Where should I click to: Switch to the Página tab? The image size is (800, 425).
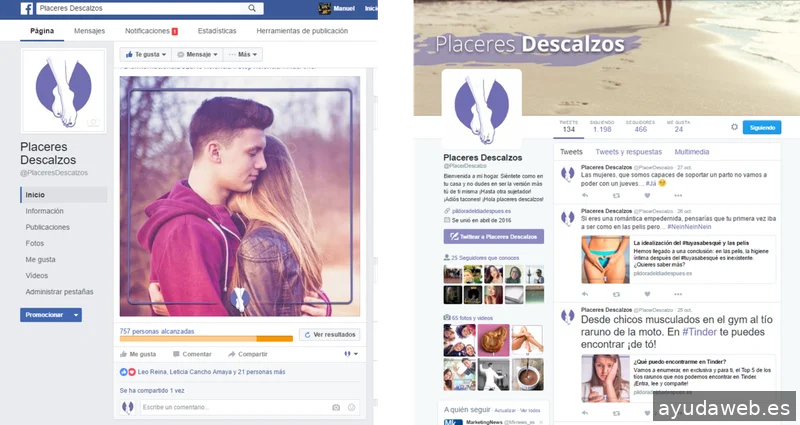click(x=42, y=31)
